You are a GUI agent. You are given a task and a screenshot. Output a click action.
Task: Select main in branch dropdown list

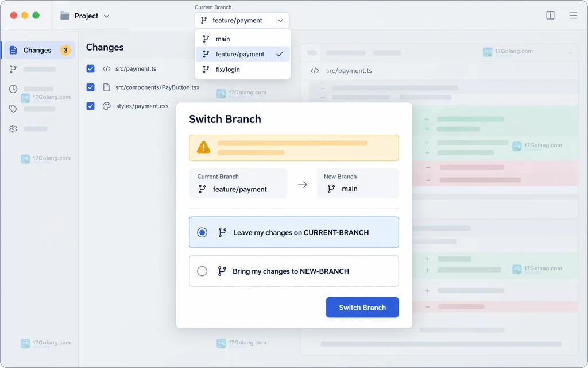tap(243, 39)
